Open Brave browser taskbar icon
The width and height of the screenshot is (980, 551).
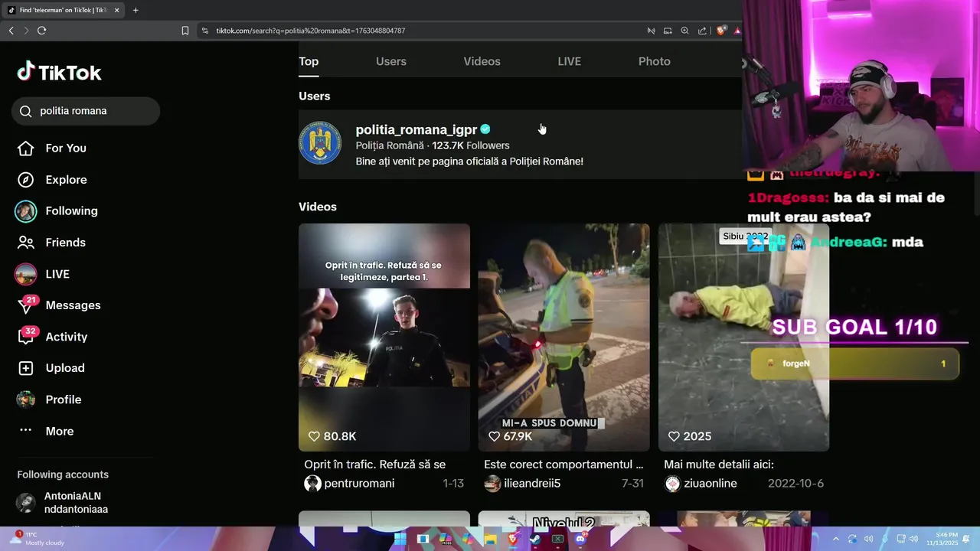coord(512,539)
